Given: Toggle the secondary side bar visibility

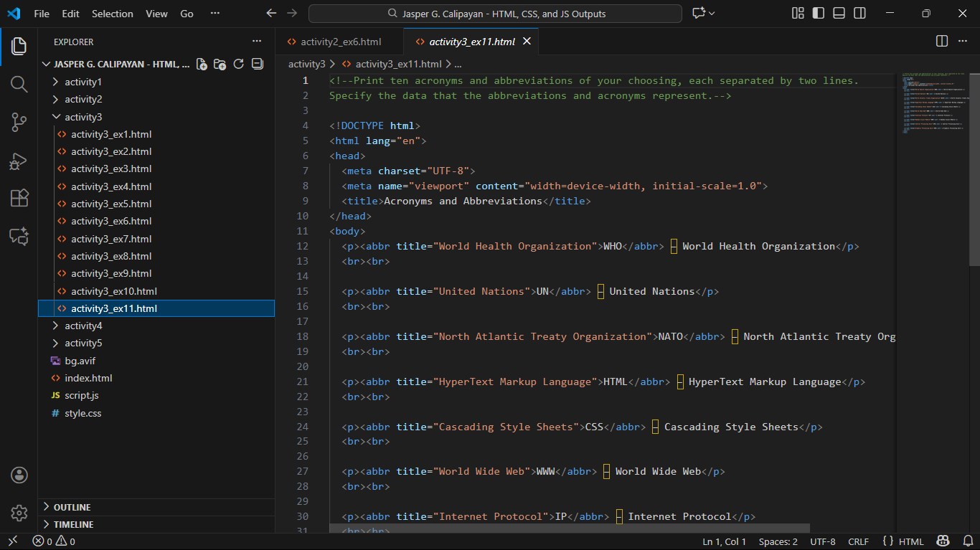Looking at the screenshot, I should [859, 14].
